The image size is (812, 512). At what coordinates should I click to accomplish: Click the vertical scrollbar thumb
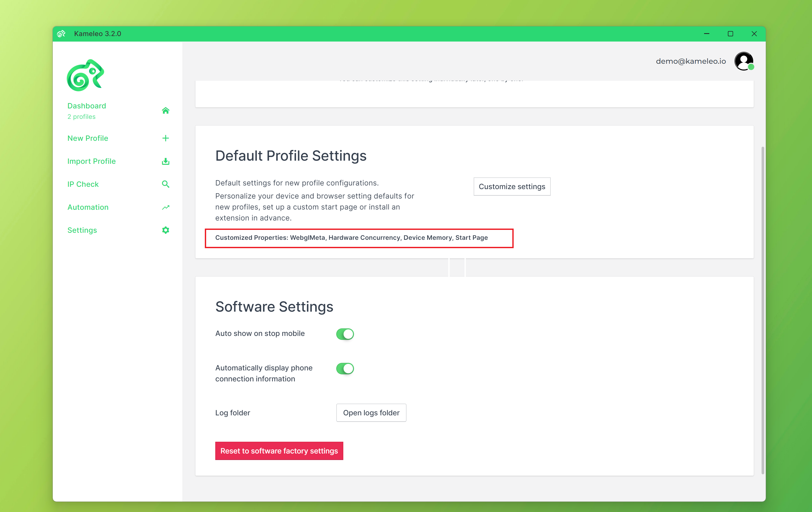click(x=763, y=310)
